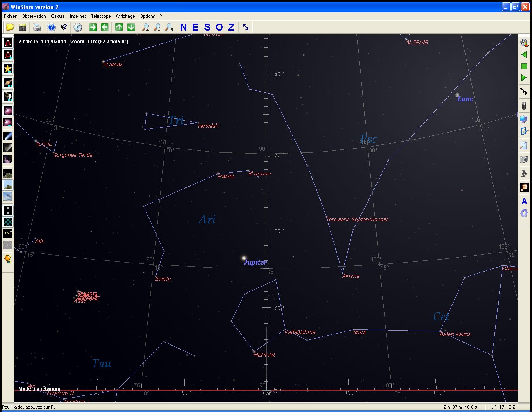Screen dimensions: 532x412
Task: Click the green play animation button
Action: coord(524,78)
